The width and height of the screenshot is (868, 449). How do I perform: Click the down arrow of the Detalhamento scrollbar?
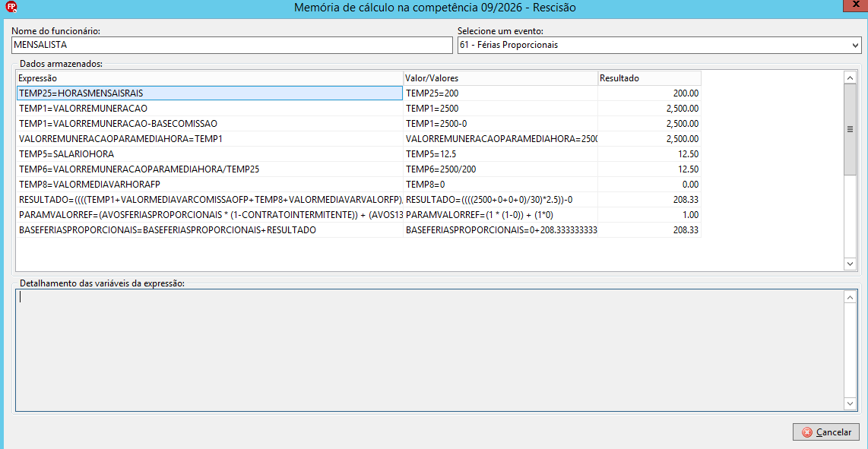850,405
